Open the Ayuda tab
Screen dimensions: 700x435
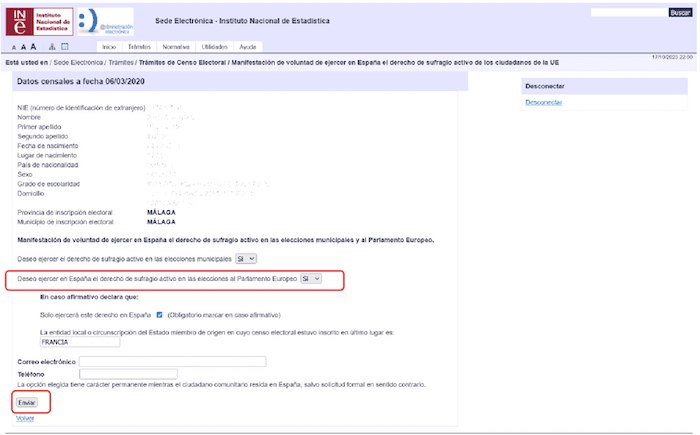tap(248, 47)
